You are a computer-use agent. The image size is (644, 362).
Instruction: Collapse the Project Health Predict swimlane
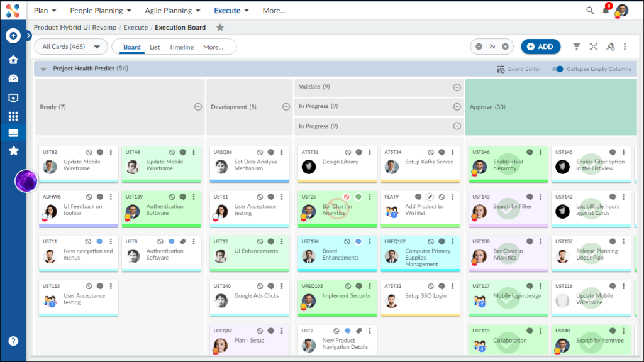tap(43, 69)
